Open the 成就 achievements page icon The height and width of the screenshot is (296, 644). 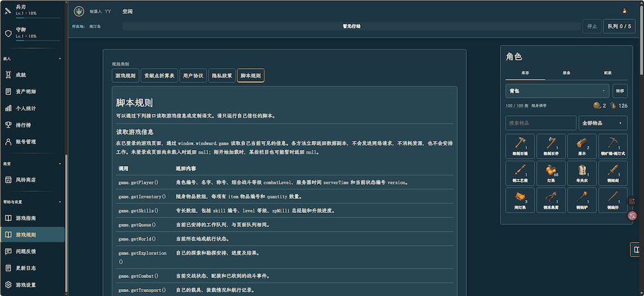click(8, 75)
